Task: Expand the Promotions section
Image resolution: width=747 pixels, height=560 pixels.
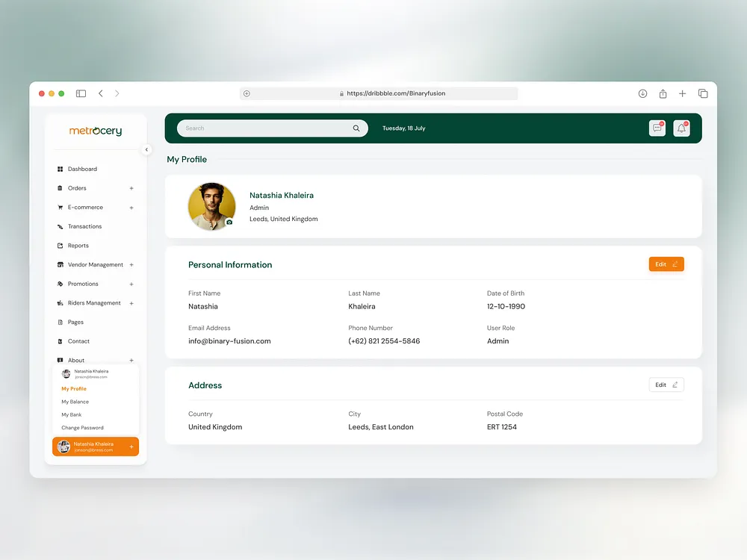Action: (131, 284)
